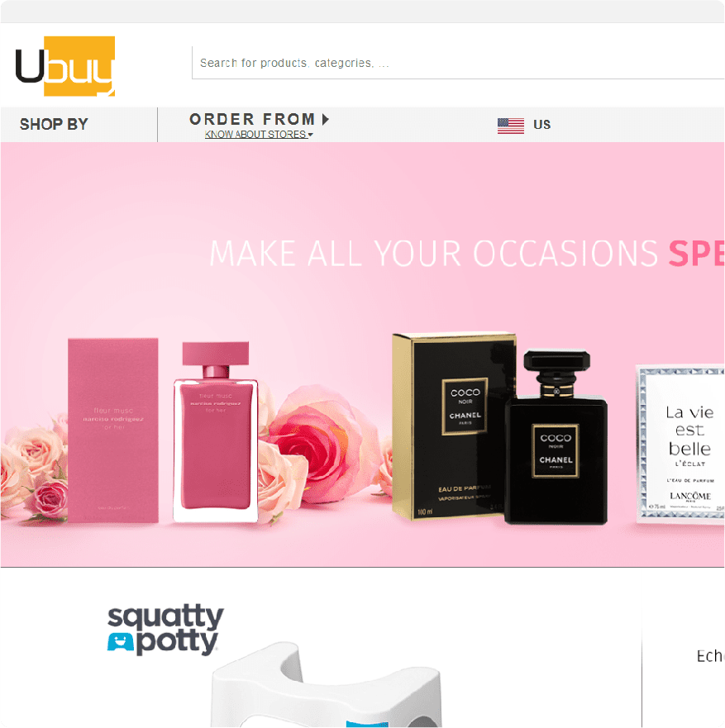
Task: Click the pink Narciso Rodriguez perfume bottle
Action: 216,432
